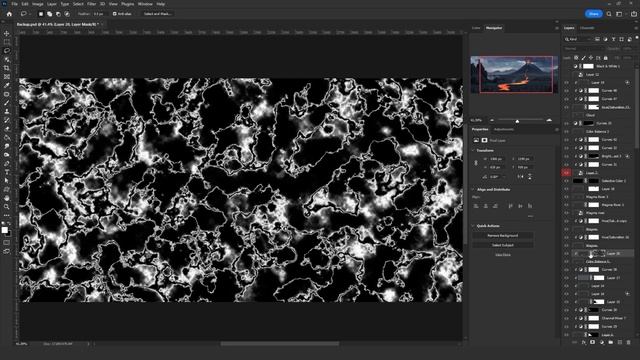Click the Navigator zoom slider handle
This screenshot has width=640, height=360.
pyautogui.click(x=517, y=121)
